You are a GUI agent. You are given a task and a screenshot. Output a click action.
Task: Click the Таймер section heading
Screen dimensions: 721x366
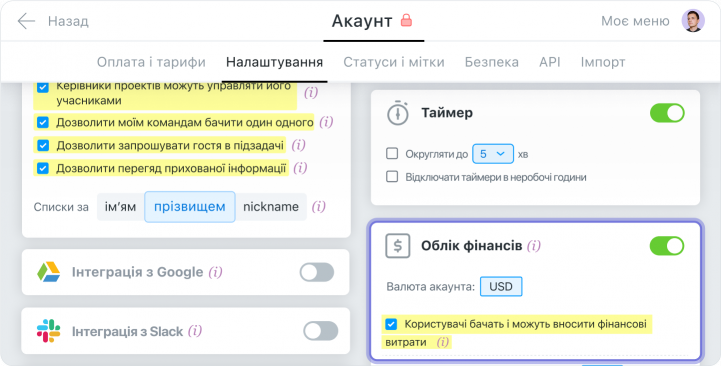[x=447, y=113]
